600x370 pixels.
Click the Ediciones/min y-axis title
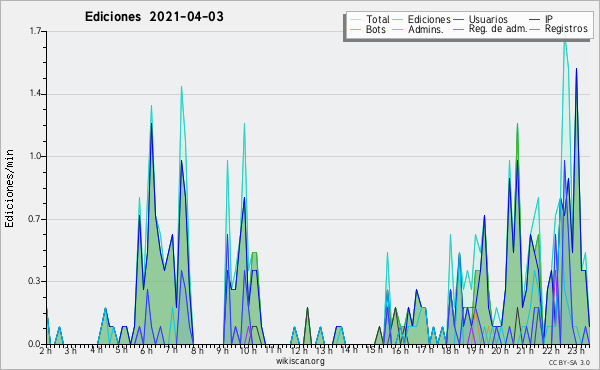9,188
